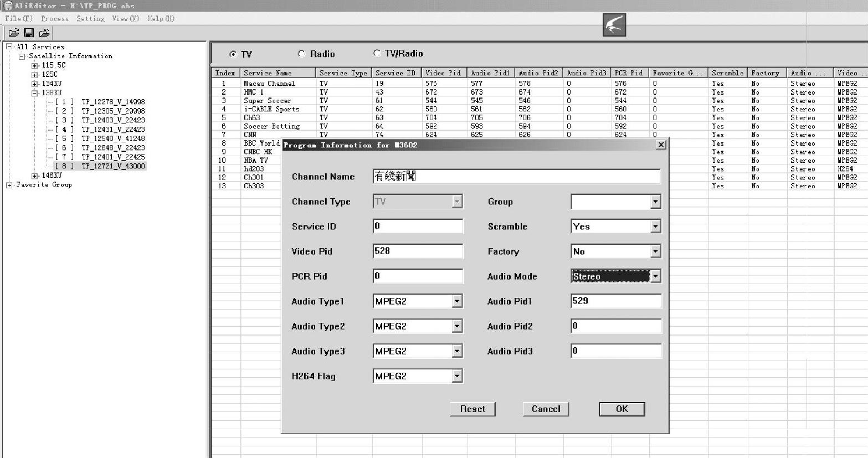868x458 pixels.
Task: Confirm the dialog with OK
Action: [622, 409]
